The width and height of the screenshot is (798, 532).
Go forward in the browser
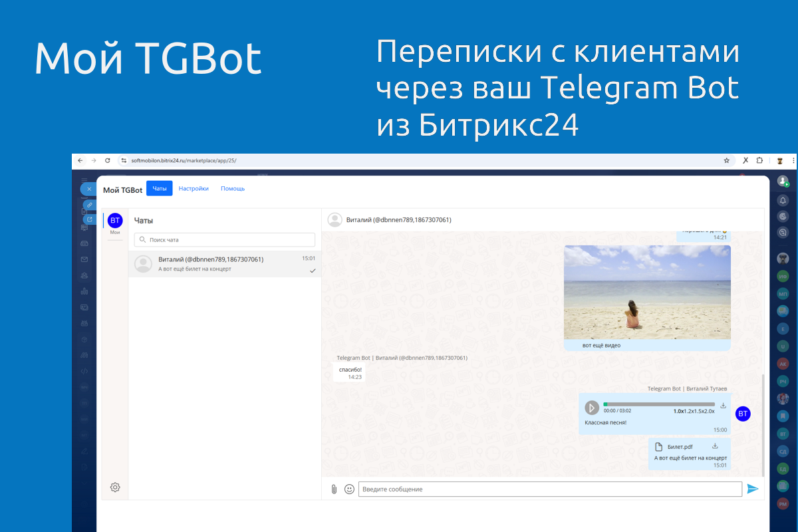pos(94,160)
